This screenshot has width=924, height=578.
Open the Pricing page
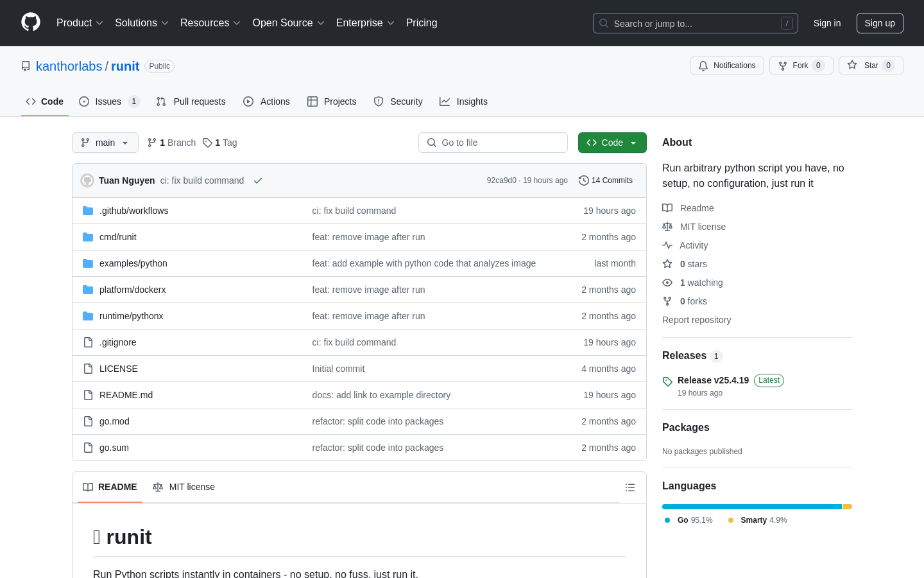pos(422,22)
